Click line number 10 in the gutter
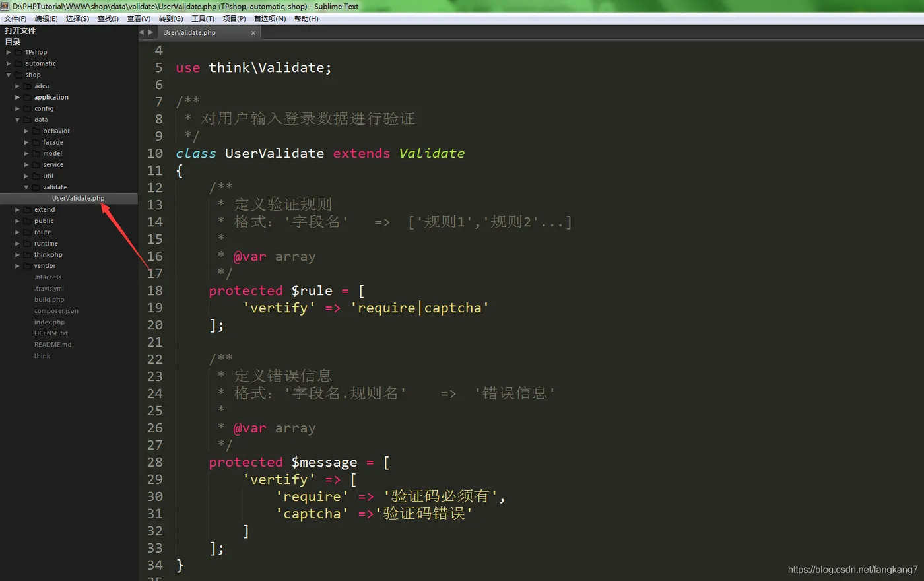Screen dimensions: 924x581 (154, 153)
